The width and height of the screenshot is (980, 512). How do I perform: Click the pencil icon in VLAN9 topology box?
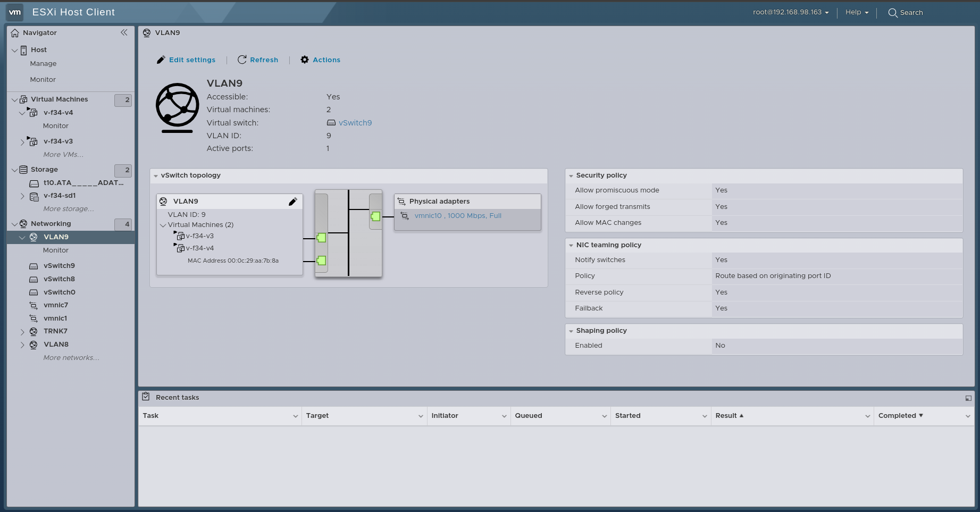(x=292, y=202)
